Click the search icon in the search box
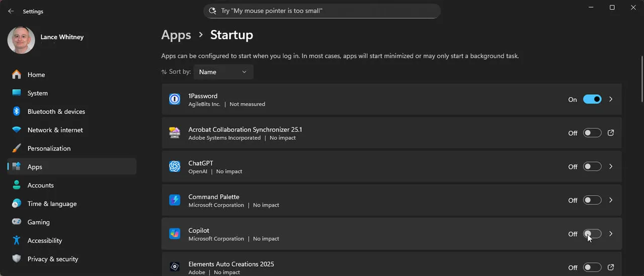This screenshot has width=644, height=276. 213,11
